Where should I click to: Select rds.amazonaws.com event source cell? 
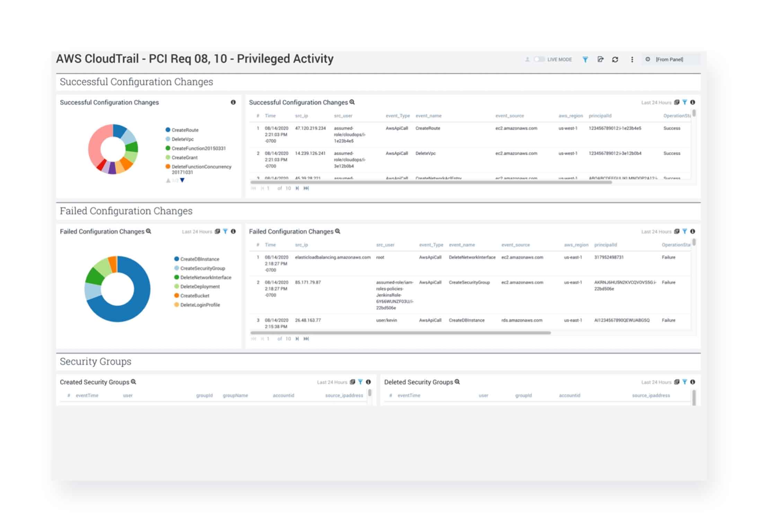click(x=521, y=320)
